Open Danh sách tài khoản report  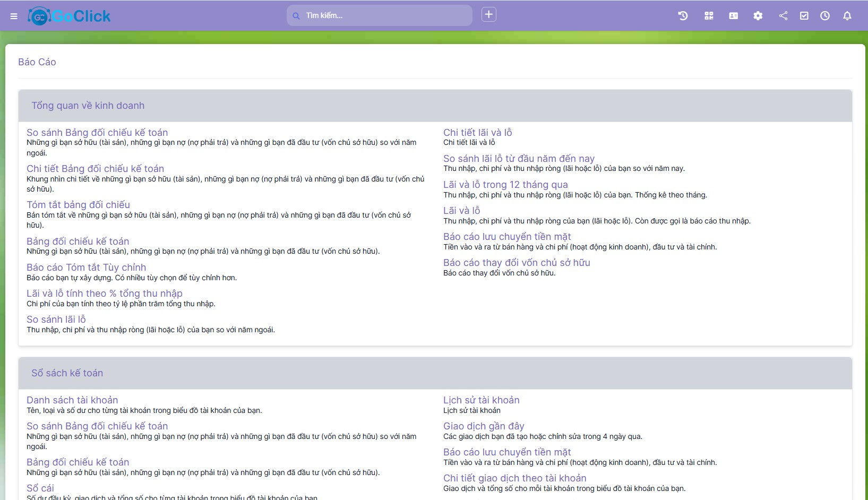click(x=72, y=400)
